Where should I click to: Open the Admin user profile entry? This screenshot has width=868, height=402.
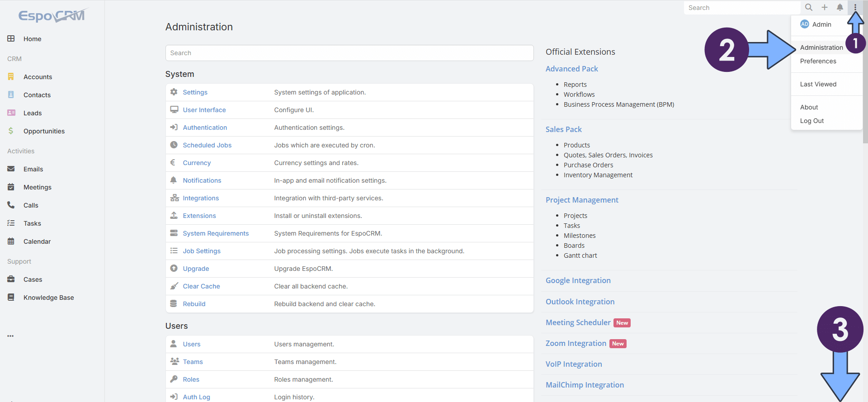816,24
